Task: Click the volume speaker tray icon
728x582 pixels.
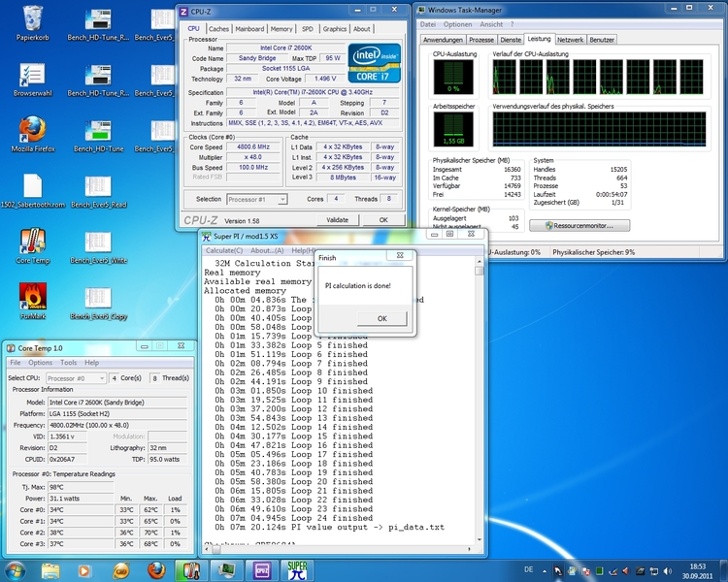Action: pos(667,571)
